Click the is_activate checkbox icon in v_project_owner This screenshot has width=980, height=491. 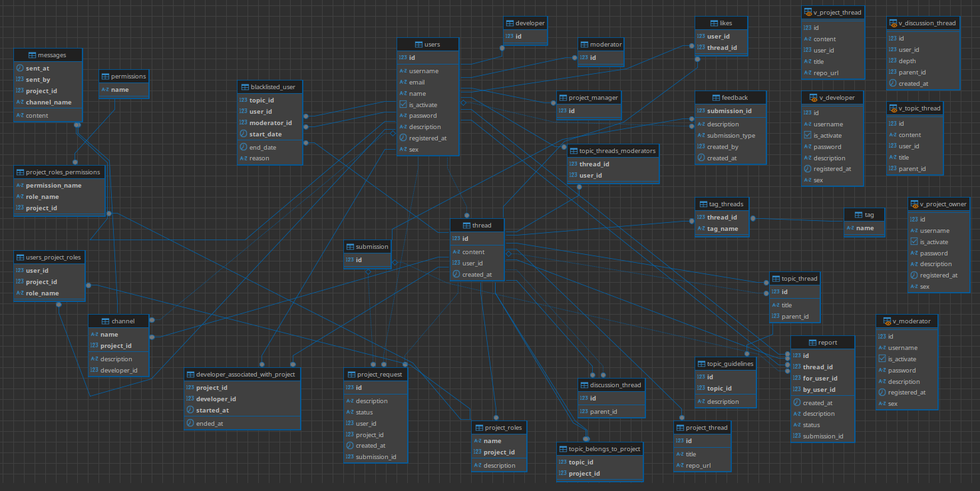913,242
